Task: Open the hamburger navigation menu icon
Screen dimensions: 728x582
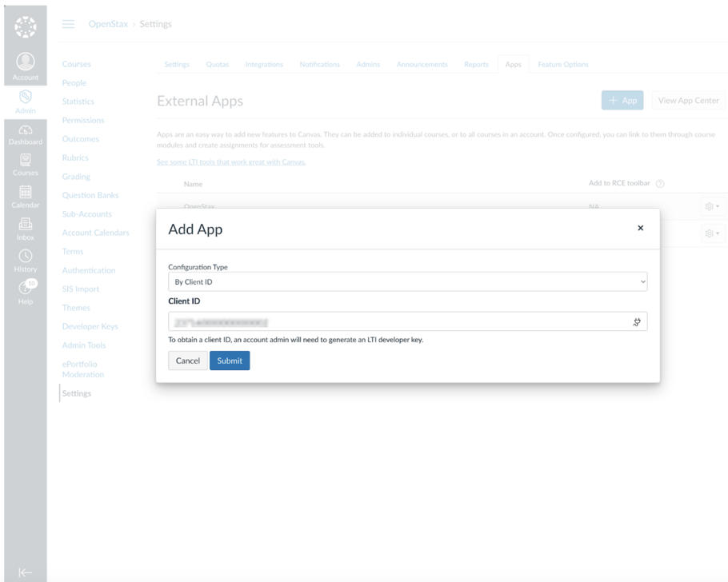Action: point(68,24)
